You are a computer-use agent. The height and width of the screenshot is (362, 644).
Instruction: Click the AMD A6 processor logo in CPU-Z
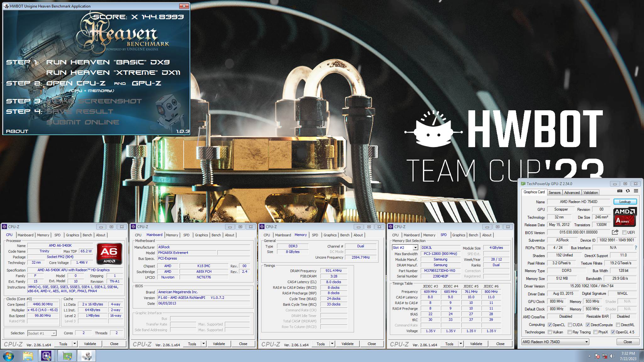pos(109,254)
